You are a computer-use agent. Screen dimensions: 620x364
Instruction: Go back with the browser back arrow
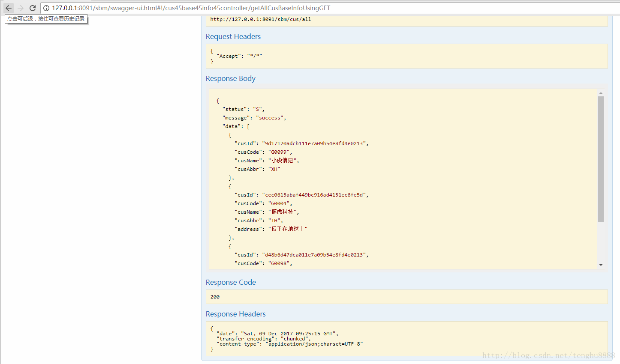tap(9, 8)
